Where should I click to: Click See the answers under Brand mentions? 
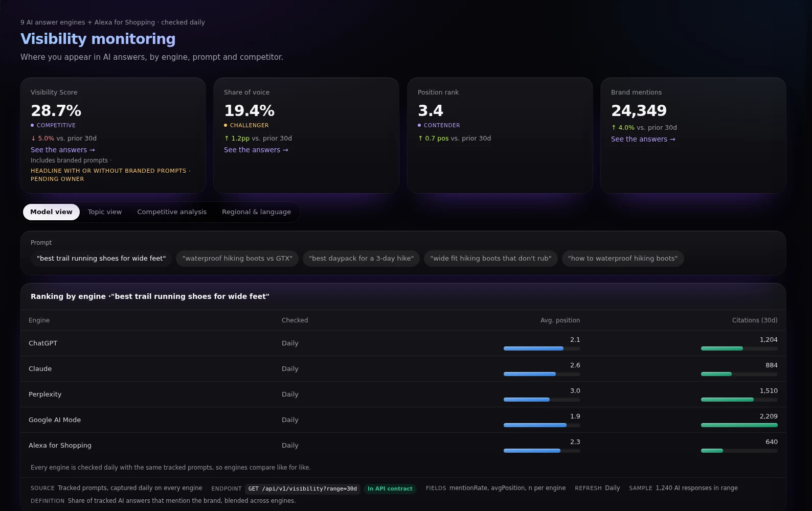coord(643,139)
